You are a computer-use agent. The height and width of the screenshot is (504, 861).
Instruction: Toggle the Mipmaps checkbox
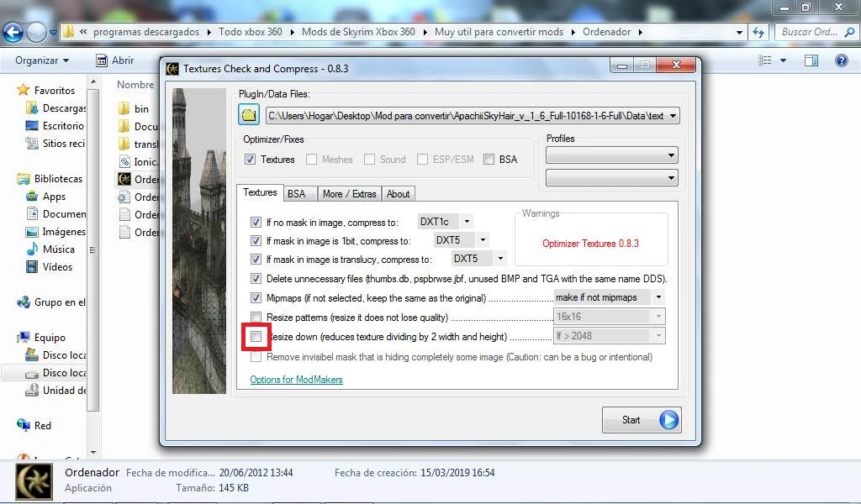(256, 298)
